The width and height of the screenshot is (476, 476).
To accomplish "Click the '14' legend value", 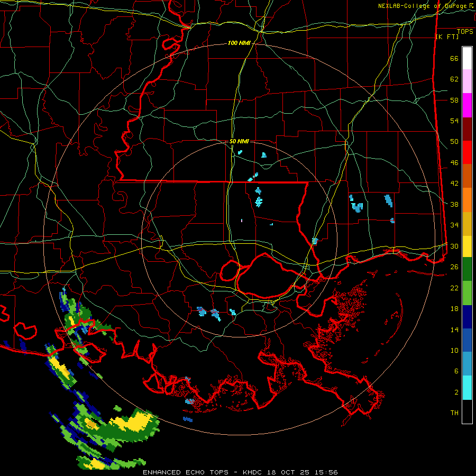I will pyautogui.click(x=454, y=329).
